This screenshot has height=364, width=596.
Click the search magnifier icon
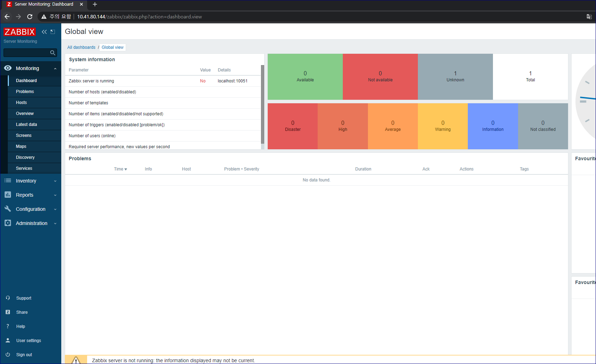53,53
